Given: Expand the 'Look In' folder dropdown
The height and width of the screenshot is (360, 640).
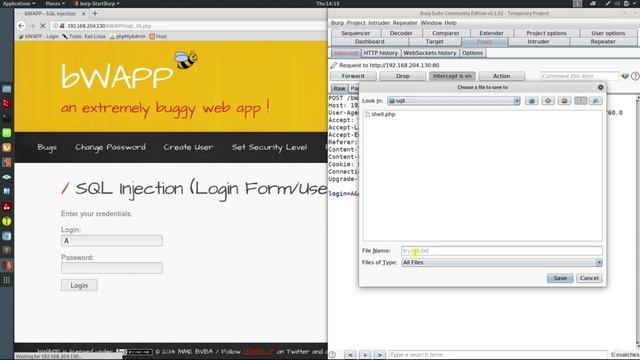Looking at the screenshot, I should coord(517,101).
